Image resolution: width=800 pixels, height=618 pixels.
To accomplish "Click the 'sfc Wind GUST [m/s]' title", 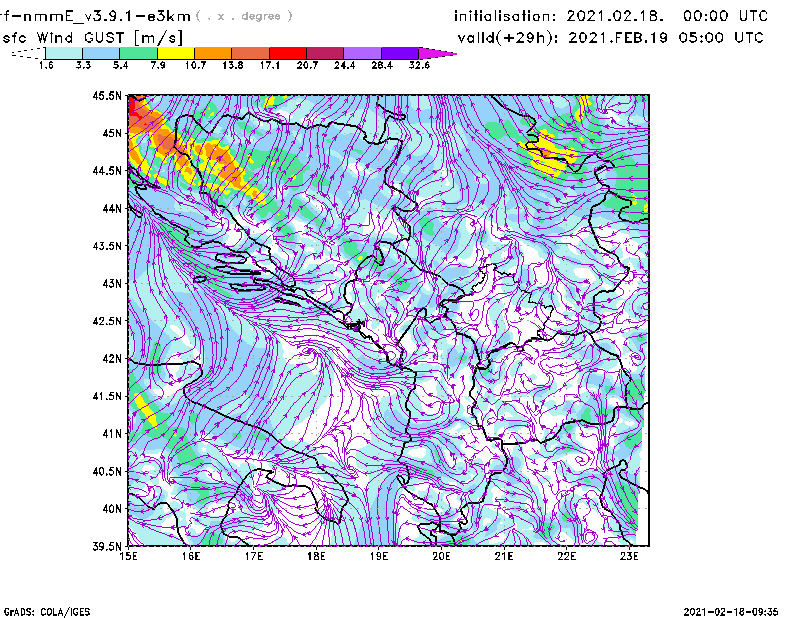I will pyautogui.click(x=93, y=38).
